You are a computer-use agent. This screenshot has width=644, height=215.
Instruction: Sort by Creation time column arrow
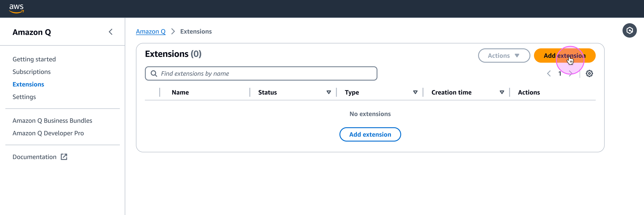(x=502, y=92)
